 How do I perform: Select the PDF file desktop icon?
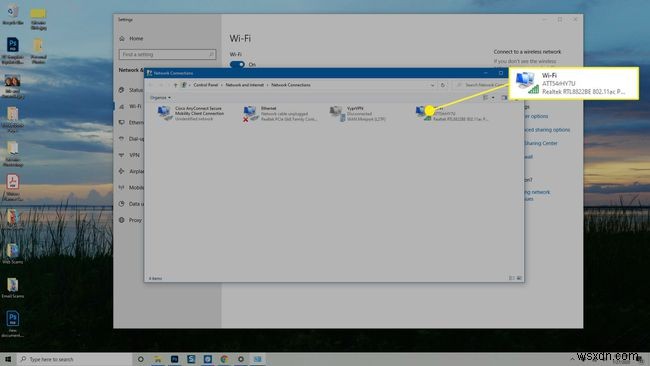tap(12, 187)
